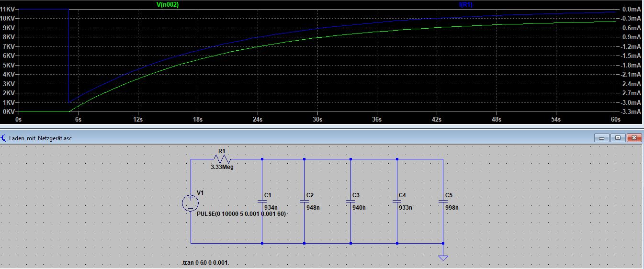Click the -2.1mA right axis label
Viewport: 644px width, 269px height.
(631, 74)
